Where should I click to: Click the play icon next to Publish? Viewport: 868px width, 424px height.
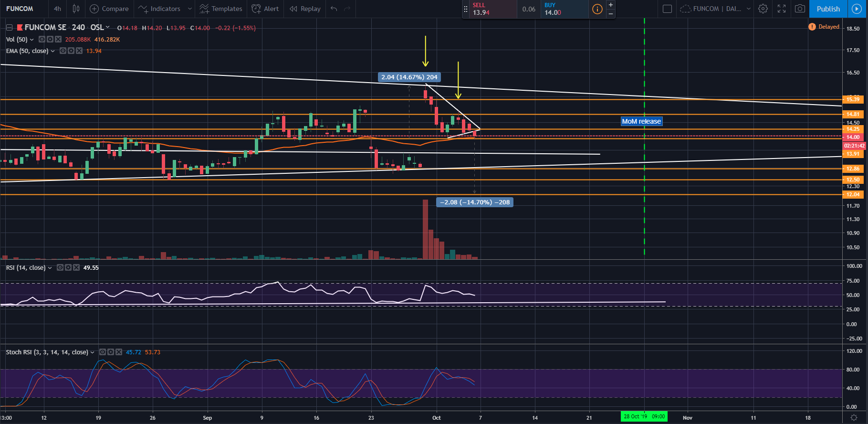tap(857, 9)
